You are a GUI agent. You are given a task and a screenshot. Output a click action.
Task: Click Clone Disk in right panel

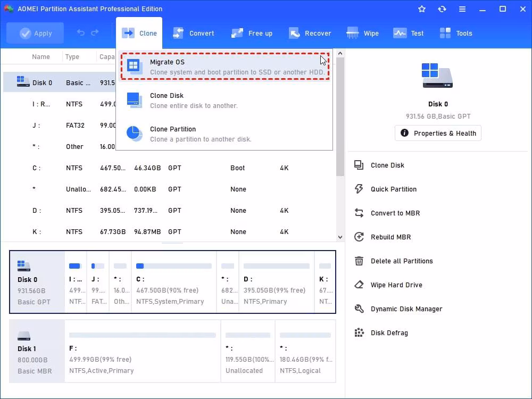(387, 165)
